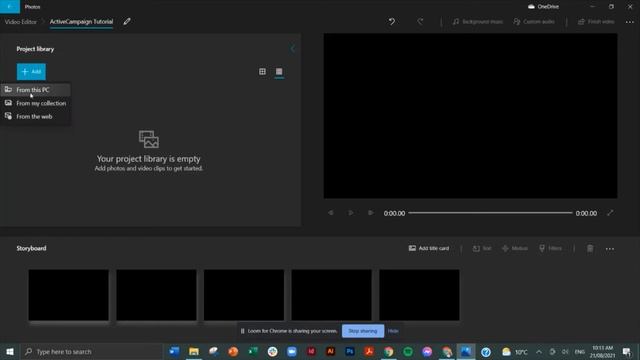The image size is (640, 360).
Task: Click Add title card
Action: (x=429, y=248)
